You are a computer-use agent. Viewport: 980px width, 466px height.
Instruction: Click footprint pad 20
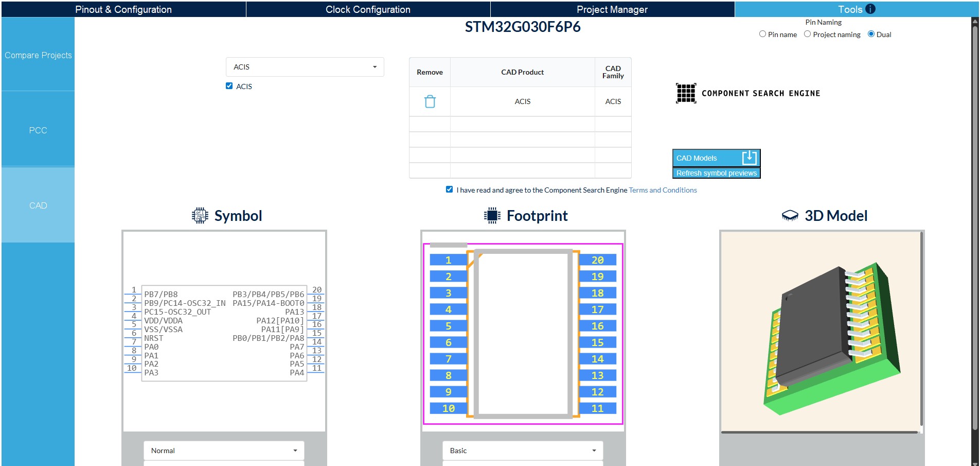point(597,260)
